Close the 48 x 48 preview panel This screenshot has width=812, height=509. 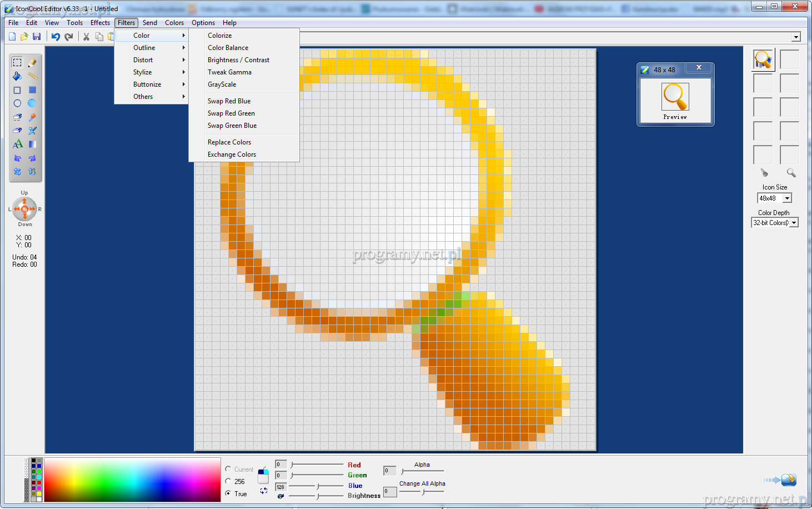(x=699, y=67)
